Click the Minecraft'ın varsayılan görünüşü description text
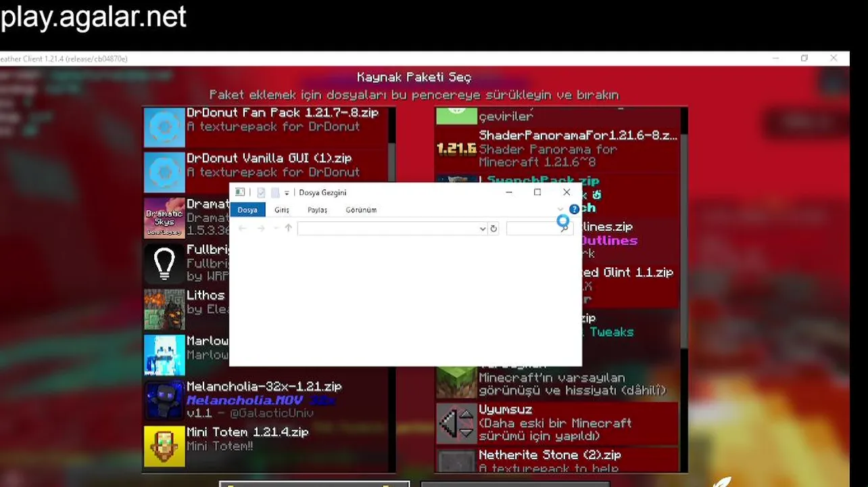868x487 pixels. (x=573, y=384)
